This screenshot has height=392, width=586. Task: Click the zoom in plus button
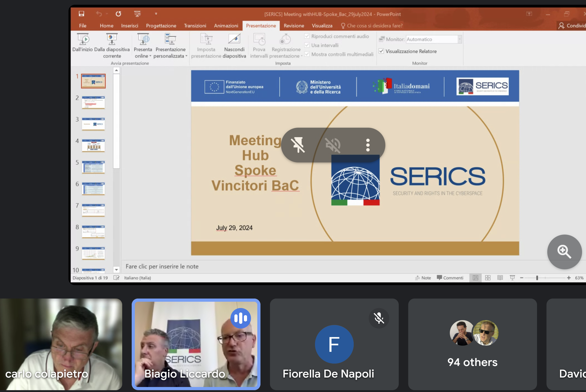[569, 278]
